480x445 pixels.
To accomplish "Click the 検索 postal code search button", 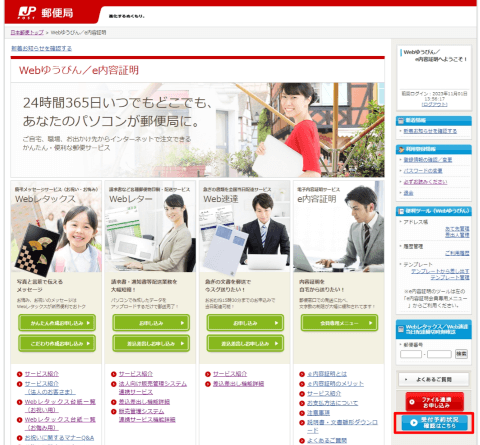I will tap(461, 354).
